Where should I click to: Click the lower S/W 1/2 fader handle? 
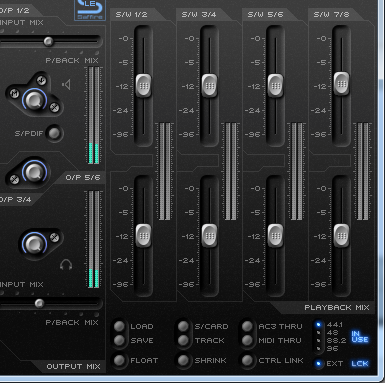click(x=144, y=236)
